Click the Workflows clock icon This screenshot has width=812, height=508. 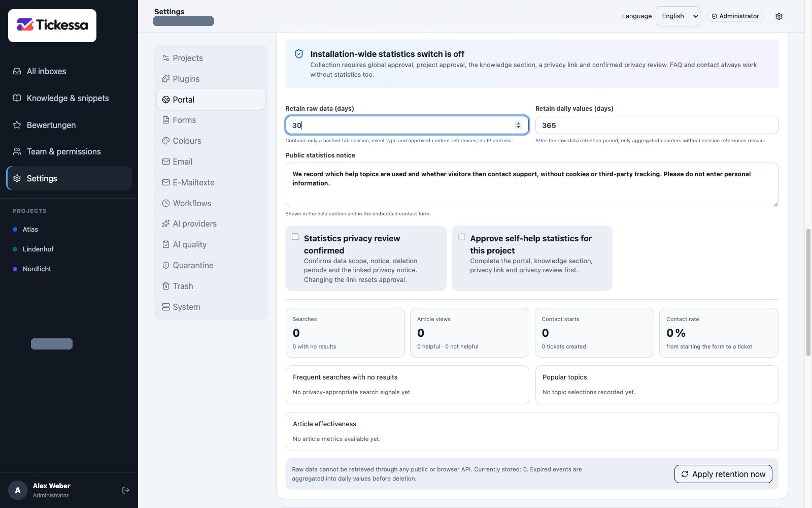pos(165,203)
